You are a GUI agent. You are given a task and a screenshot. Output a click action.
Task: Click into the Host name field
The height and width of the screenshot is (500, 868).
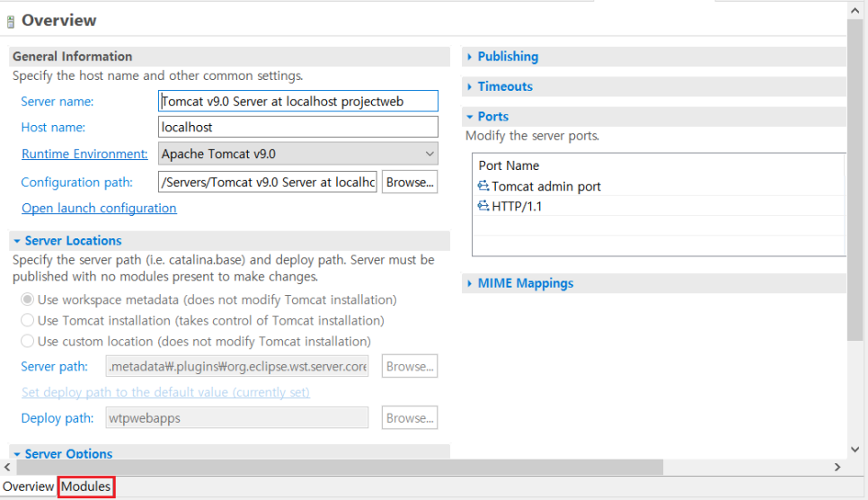pos(297,127)
